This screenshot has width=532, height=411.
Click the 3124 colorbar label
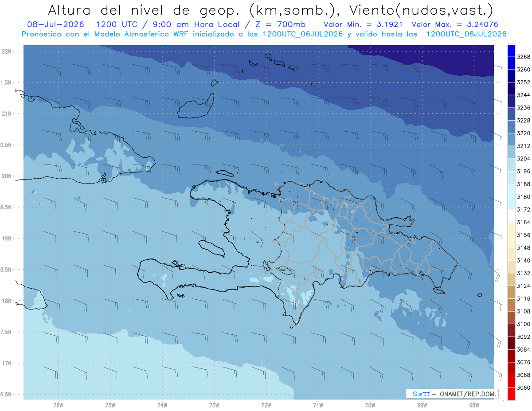(x=524, y=286)
